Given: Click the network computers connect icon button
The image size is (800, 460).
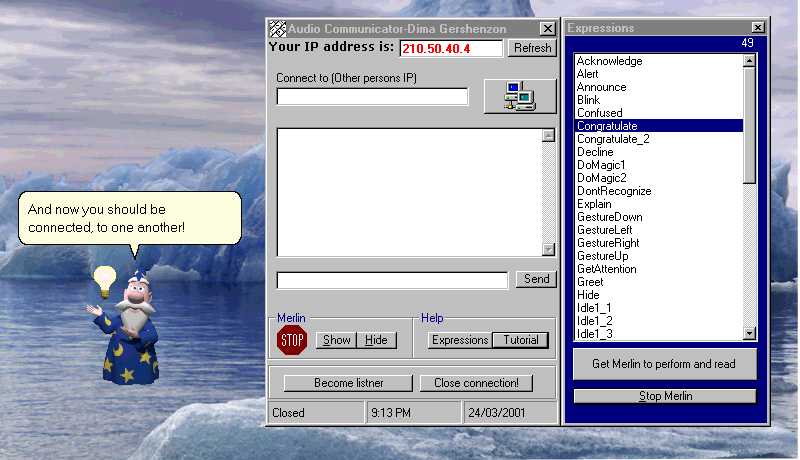Looking at the screenshot, I should pyautogui.click(x=519, y=96).
